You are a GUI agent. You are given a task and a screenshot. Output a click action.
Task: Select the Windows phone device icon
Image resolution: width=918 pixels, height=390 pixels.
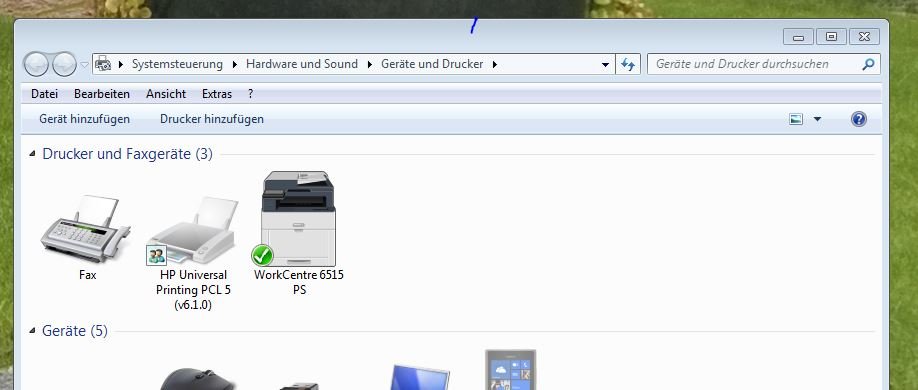pyautogui.click(x=511, y=370)
